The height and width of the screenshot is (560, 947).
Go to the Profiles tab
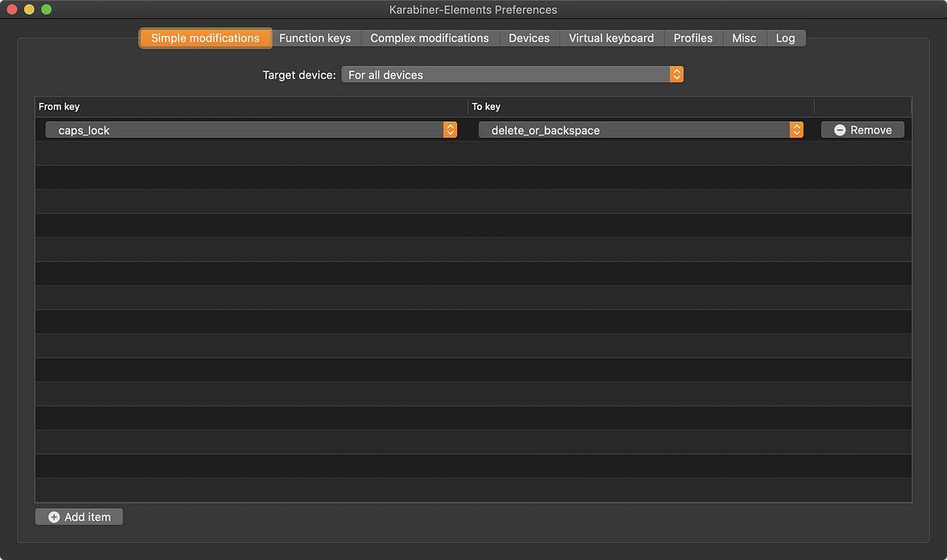click(693, 38)
